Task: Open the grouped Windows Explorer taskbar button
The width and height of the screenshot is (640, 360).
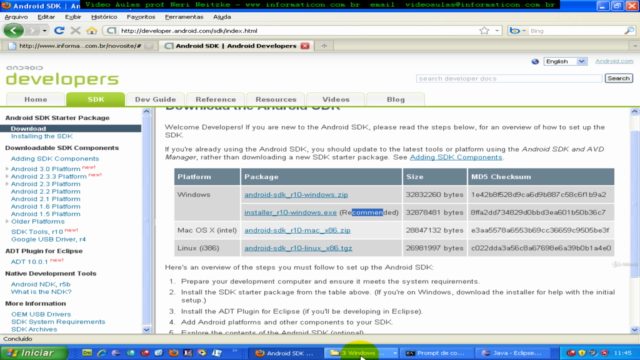Action: click(361, 353)
